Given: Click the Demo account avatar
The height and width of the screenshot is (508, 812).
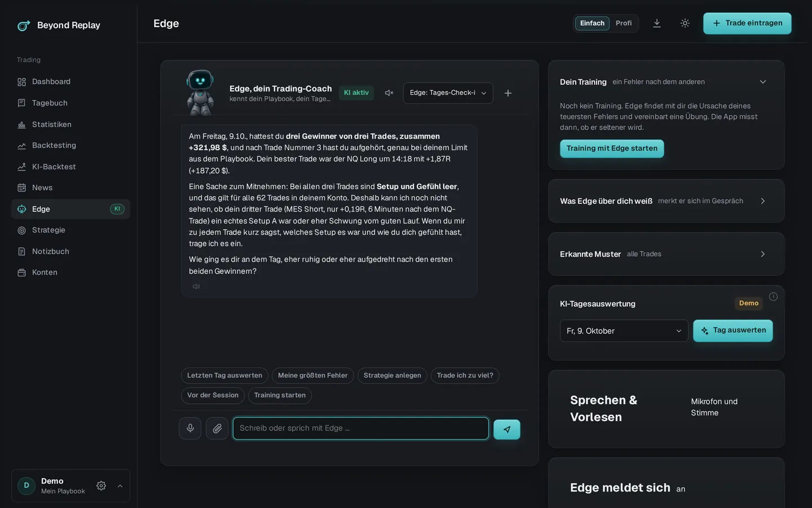Looking at the screenshot, I should 27,486.
